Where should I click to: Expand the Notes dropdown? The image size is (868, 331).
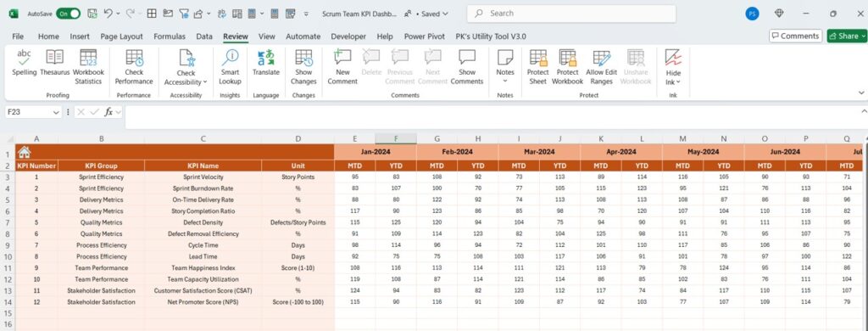pos(505,81)
